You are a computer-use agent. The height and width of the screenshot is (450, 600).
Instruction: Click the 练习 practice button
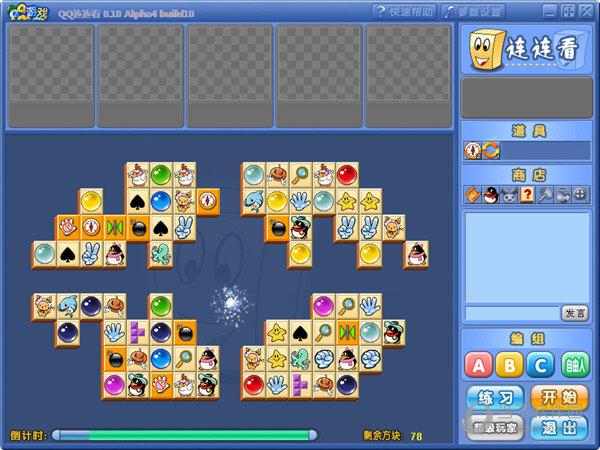tap(495, 397)
